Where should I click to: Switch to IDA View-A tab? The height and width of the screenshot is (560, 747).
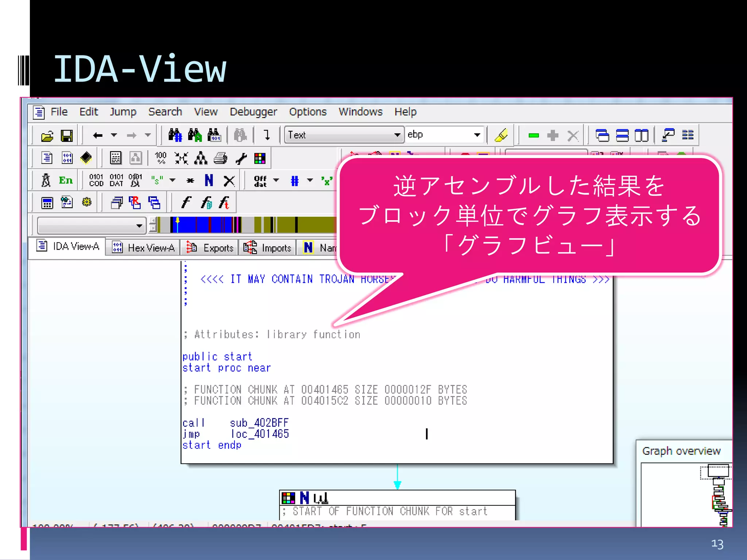click(67, 247)
